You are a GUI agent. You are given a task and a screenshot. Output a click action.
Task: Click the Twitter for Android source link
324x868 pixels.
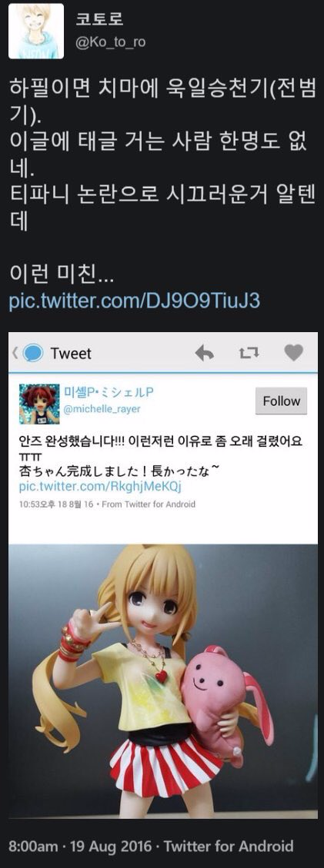tap(228, 846)
